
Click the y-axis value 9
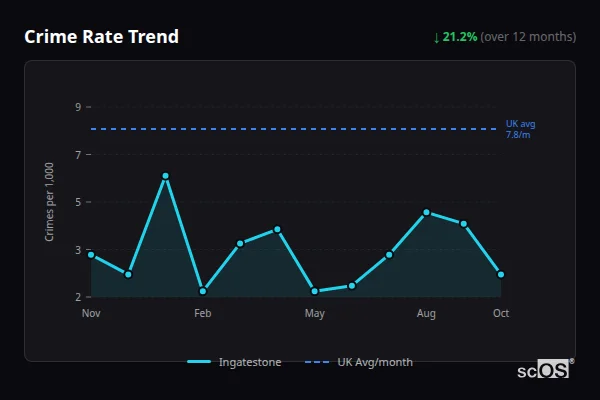(78, 107)
